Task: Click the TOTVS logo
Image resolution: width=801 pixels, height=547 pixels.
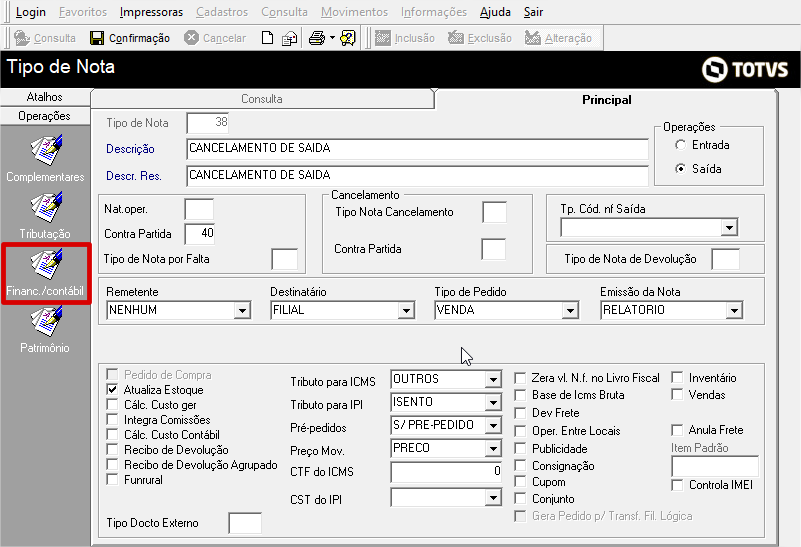Action: tap(745, 69)
